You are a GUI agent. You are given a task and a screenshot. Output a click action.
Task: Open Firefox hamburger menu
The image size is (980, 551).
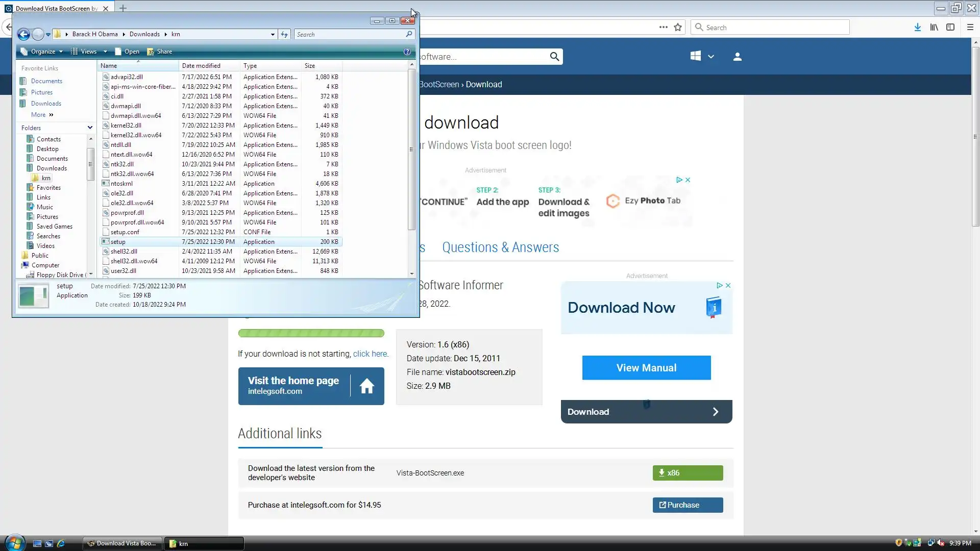point(970,28)
